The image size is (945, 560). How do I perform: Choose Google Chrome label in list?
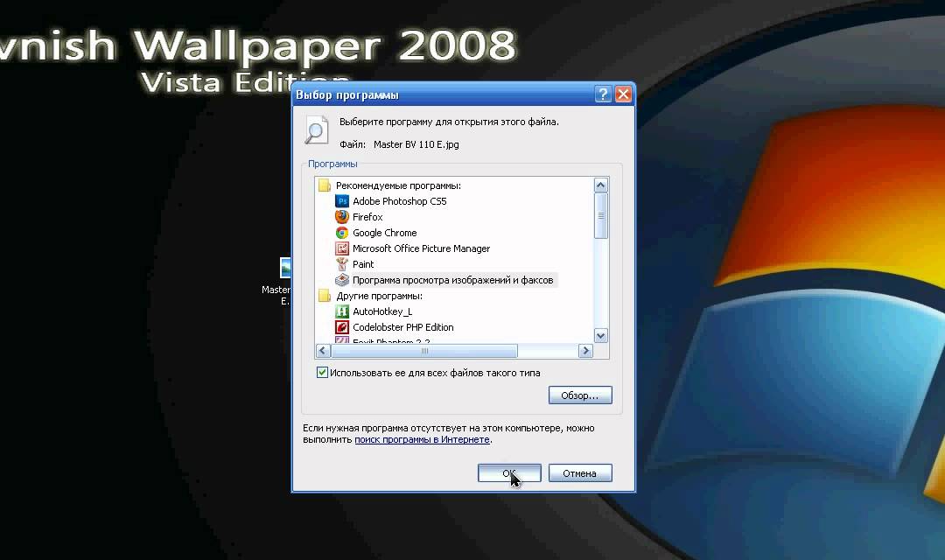click(384, 233)
